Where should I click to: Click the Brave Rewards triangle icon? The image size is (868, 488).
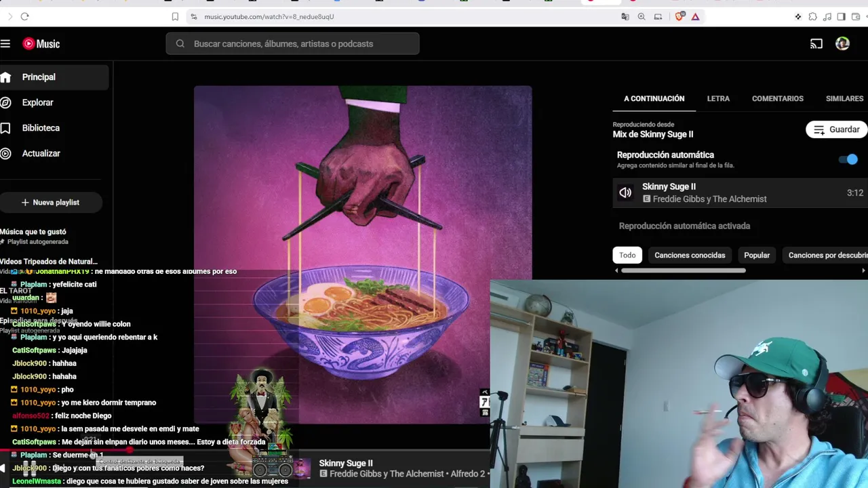[x=695, y=16]
